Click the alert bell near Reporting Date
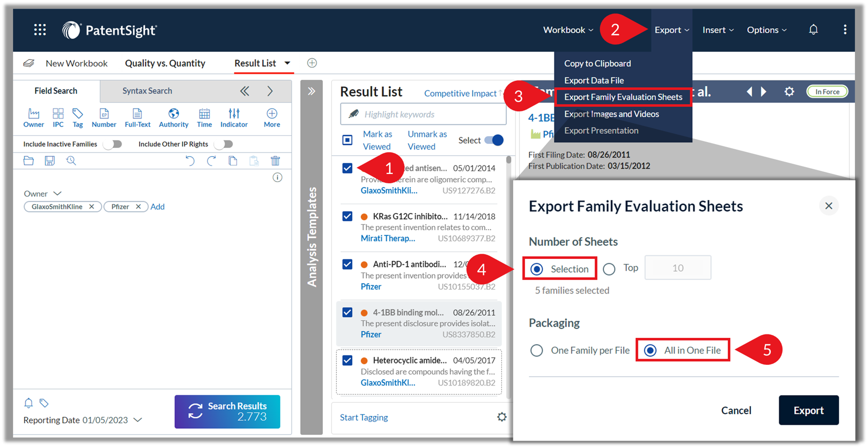 [x=28, y=403]
